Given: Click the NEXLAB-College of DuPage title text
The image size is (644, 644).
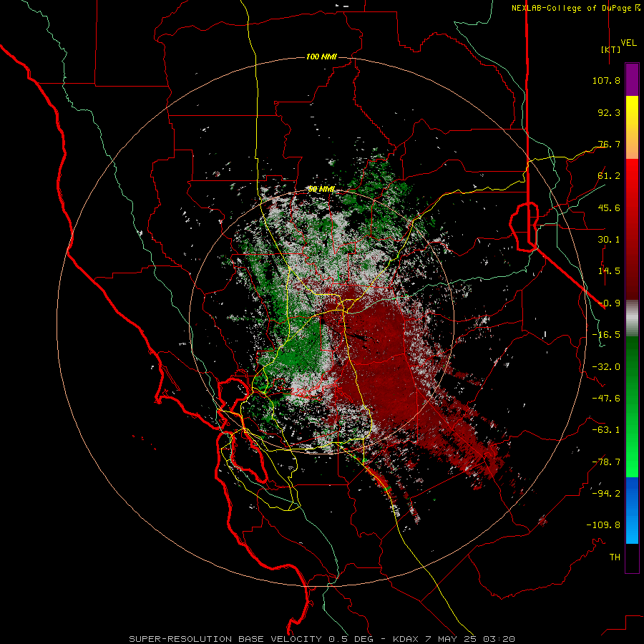Looking at the screenshot, I should [x=576, y=8].
